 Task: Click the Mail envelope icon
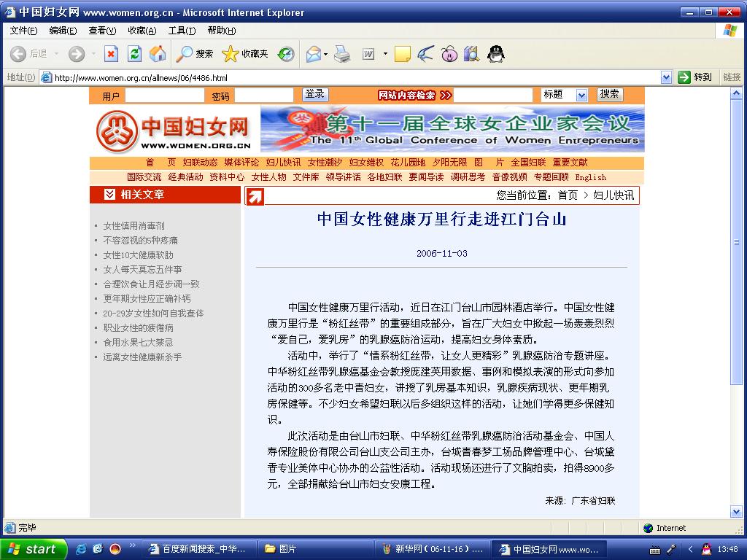313,54
